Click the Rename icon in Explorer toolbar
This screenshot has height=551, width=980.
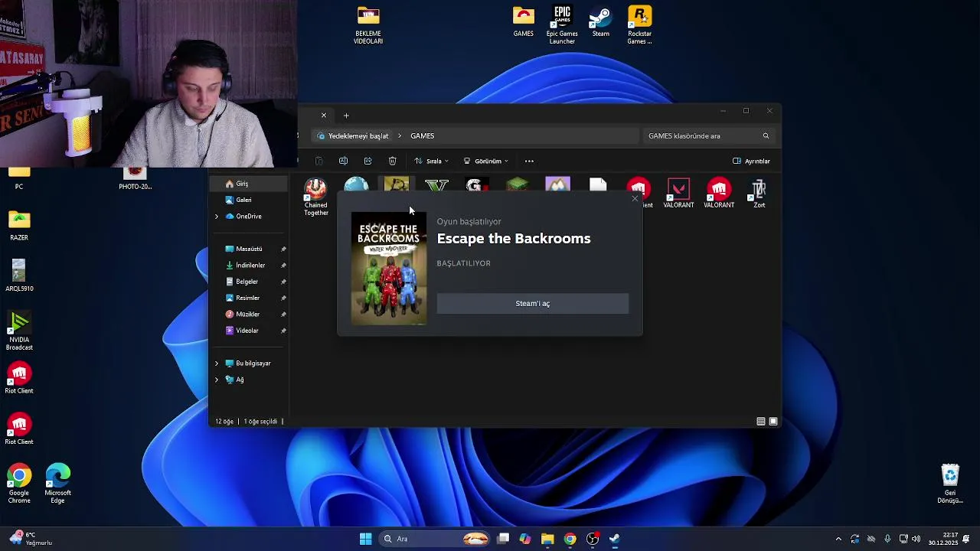pyautogui.click(x=343, y=161)
